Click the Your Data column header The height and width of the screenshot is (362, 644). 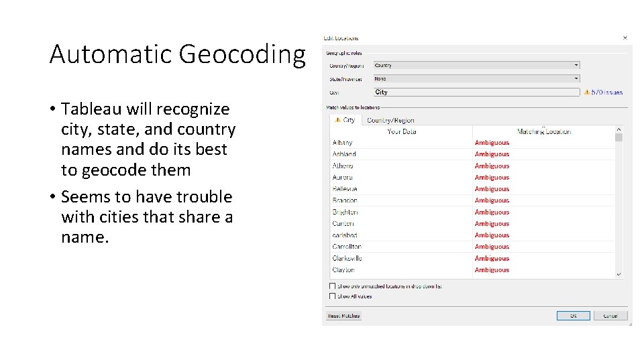point(401,131)
